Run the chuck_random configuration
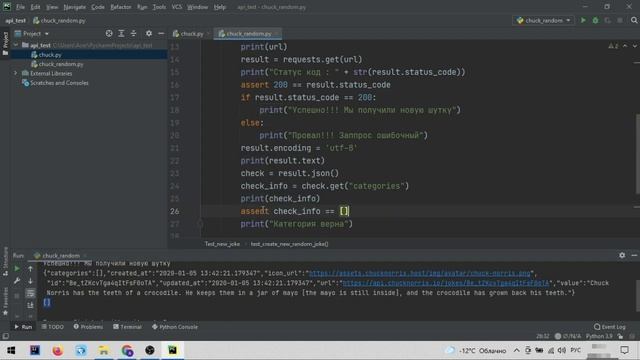The image size is (640, 360). click(583, 20)
